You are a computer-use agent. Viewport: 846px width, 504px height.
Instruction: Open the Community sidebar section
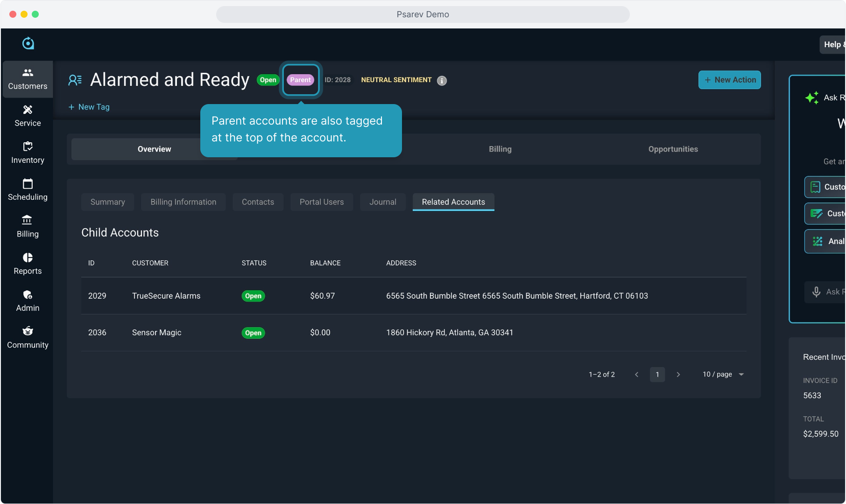pyautogui.click(x=28, y=337)
